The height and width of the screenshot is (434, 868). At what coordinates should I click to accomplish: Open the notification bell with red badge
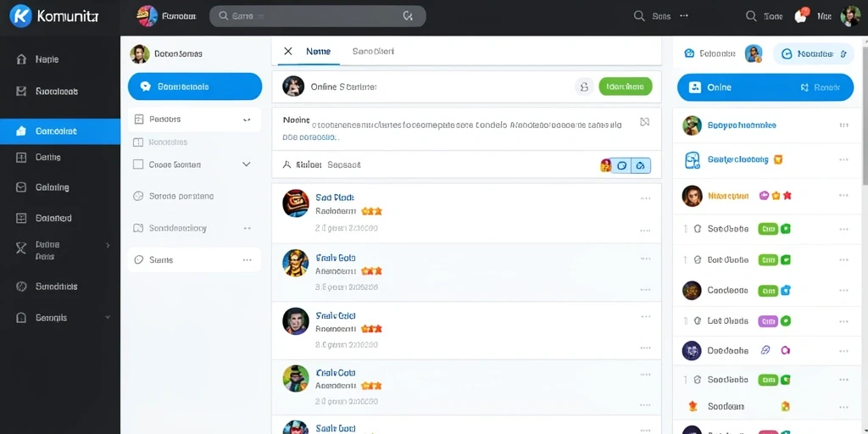coord(800,15)
